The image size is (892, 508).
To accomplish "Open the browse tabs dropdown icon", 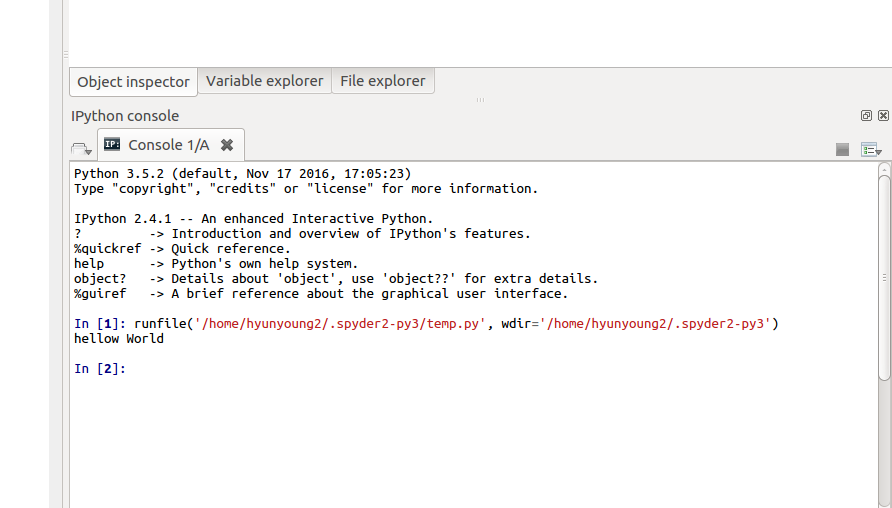I will pyautogui.click(x=81, y=149).
